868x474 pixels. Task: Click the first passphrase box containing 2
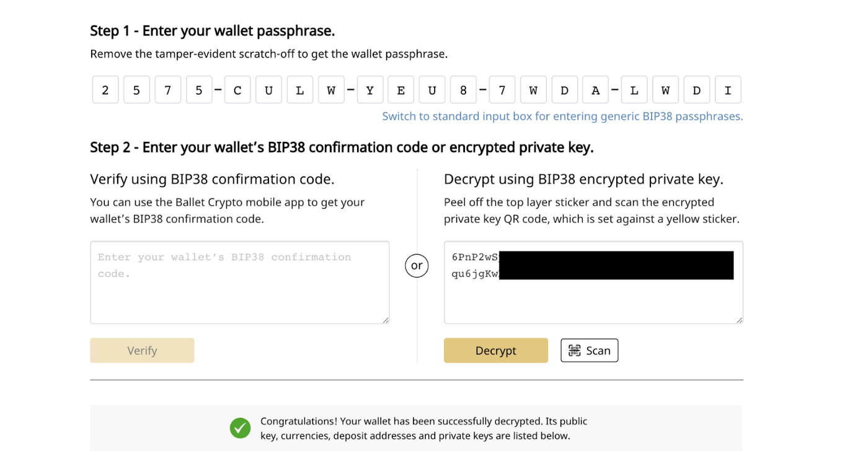click(105, 89)
